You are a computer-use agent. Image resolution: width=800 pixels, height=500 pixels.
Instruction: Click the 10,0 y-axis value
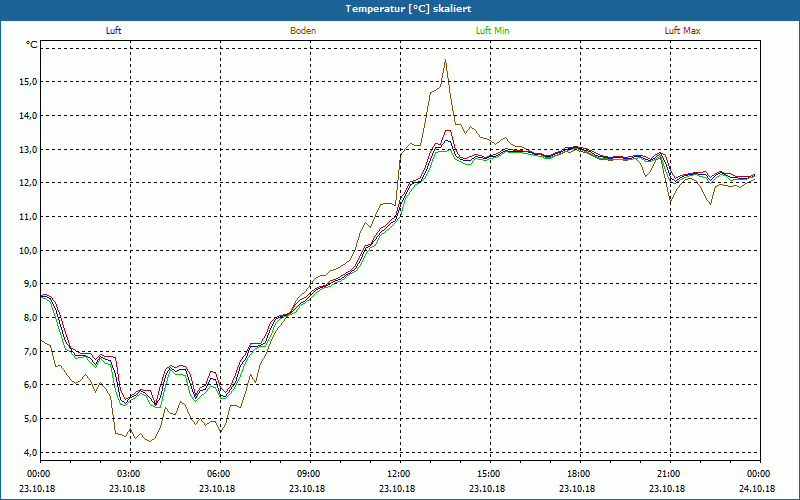point(28,250)
